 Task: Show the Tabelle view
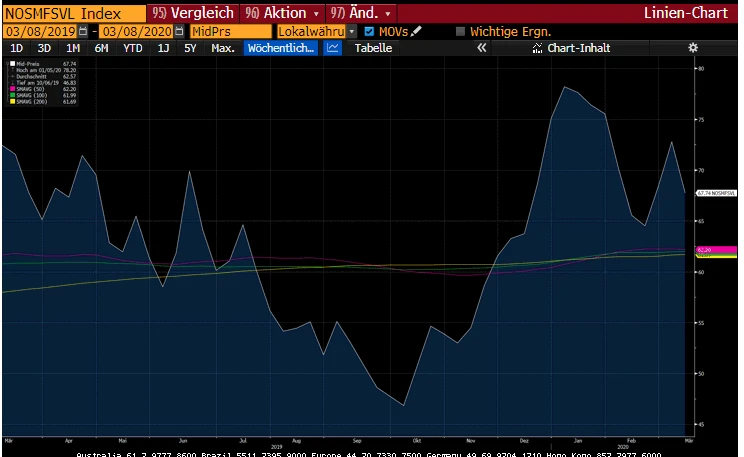373,48
